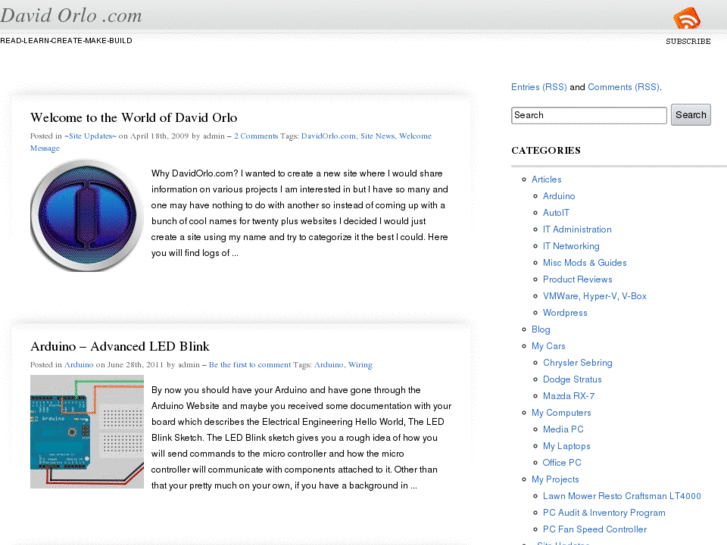This screenshot has height=545, width=727.
Task: Open the Articles category
Action: point(546,179)
